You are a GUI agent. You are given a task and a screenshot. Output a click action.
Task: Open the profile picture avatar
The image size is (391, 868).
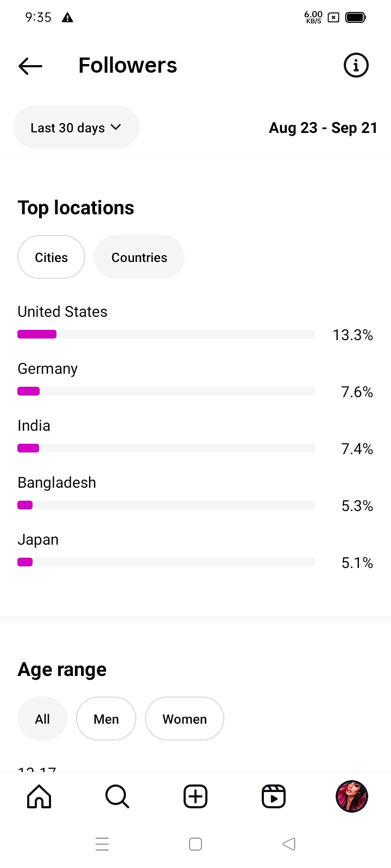[352, 796]
